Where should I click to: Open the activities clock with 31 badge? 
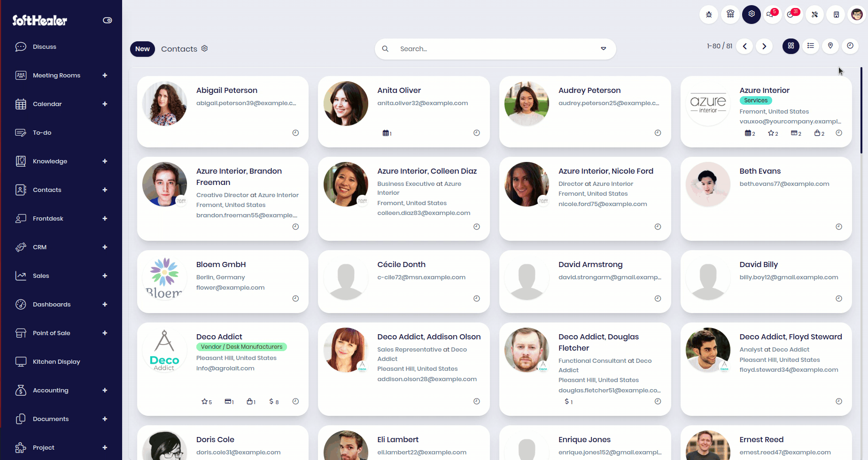pos(791,15)
